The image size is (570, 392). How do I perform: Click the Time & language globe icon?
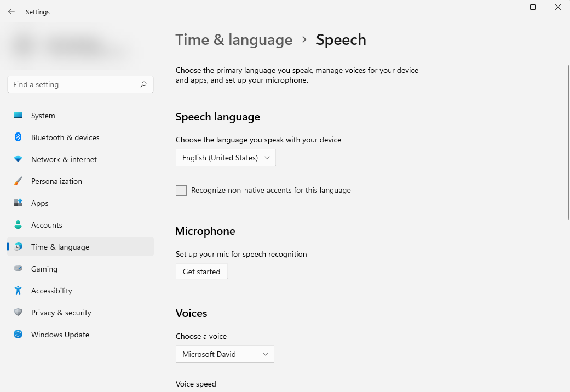(18, 246)
